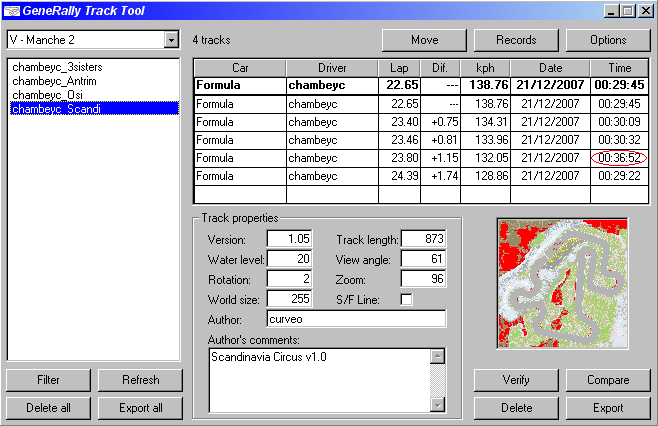Viewport: 658px width, 426px height.
Task: Click the 00:29:22 time cell
Action: [619, 176]
